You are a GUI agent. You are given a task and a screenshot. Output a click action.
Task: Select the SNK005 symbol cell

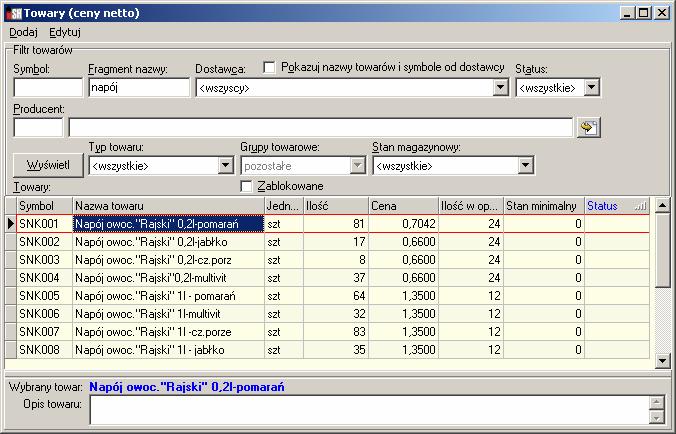[x=44, y=296]
